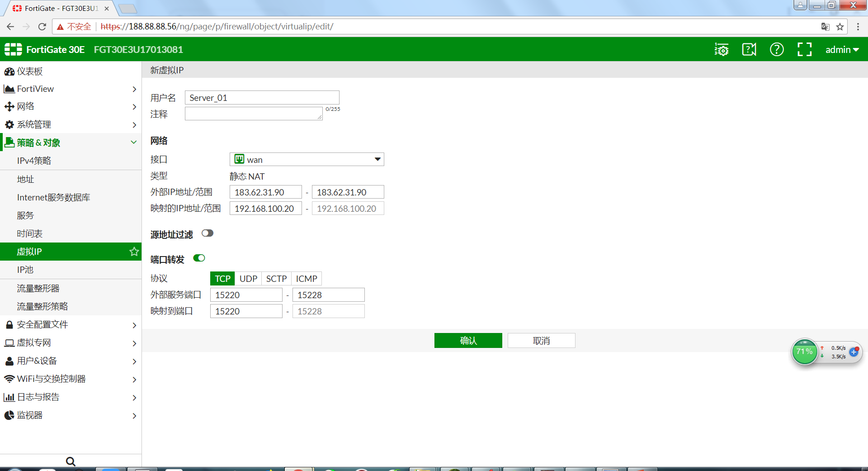Viewport: 868px width, 471px height.
Task: Click the mapped IP start field 192.168.100.20
Action: coord(265,208)
